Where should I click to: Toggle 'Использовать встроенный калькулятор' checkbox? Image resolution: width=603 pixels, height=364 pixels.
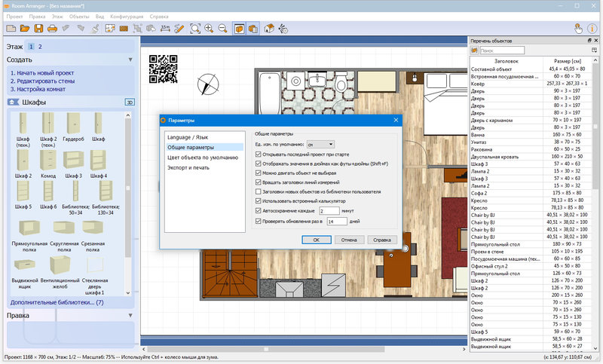(x=259, y=200)
